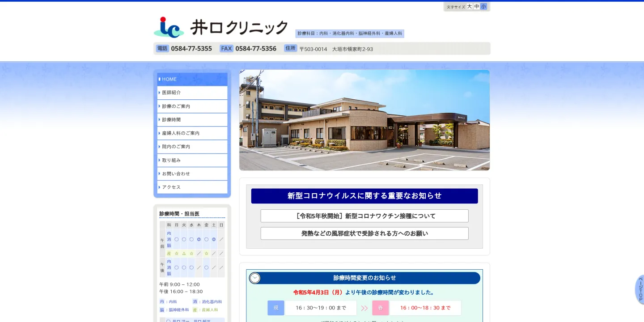This screenshot has height=322, width=644.
Task: Click the 令和5年4月3日（月） date text
Action: (318, 292)
